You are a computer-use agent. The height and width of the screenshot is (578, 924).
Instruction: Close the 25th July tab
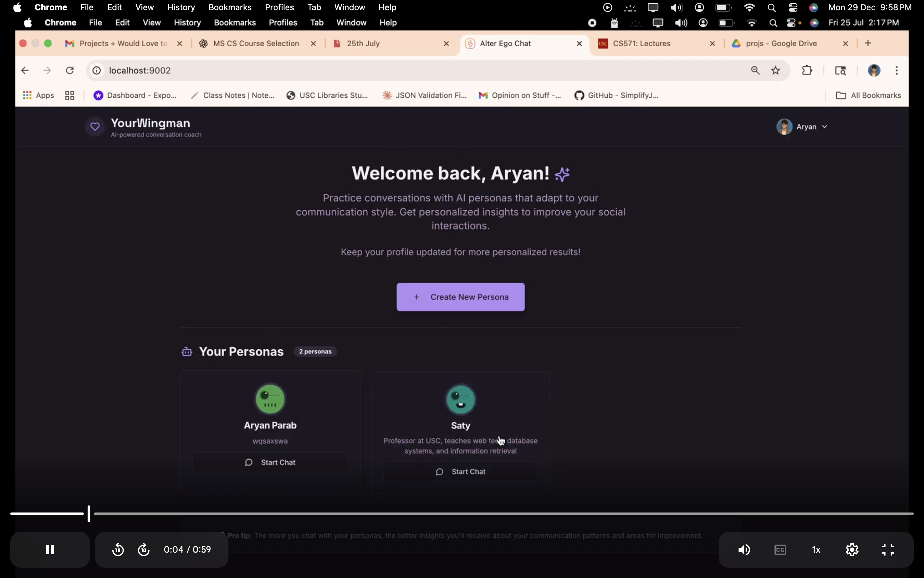[x=446, y=44]
